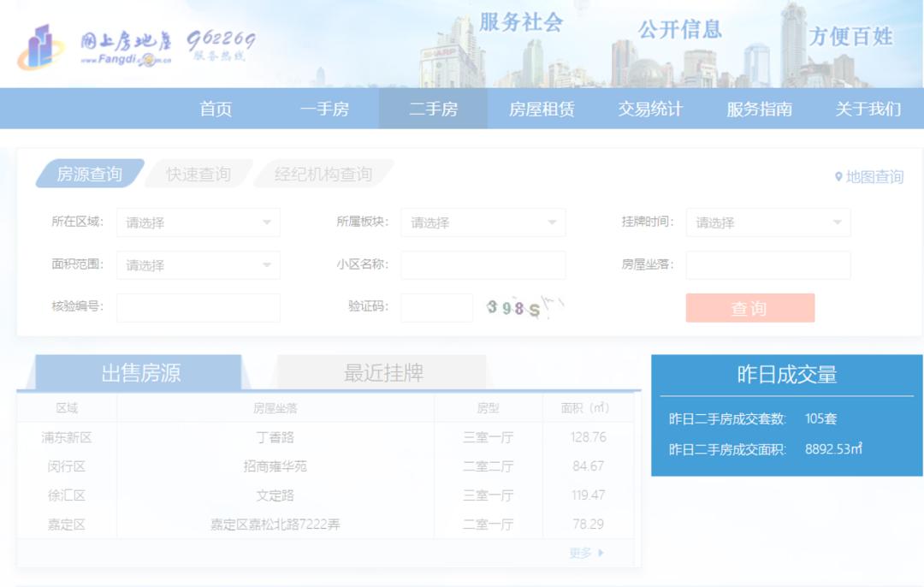Open the 服务指南 menu item

(x=759, y=109)
